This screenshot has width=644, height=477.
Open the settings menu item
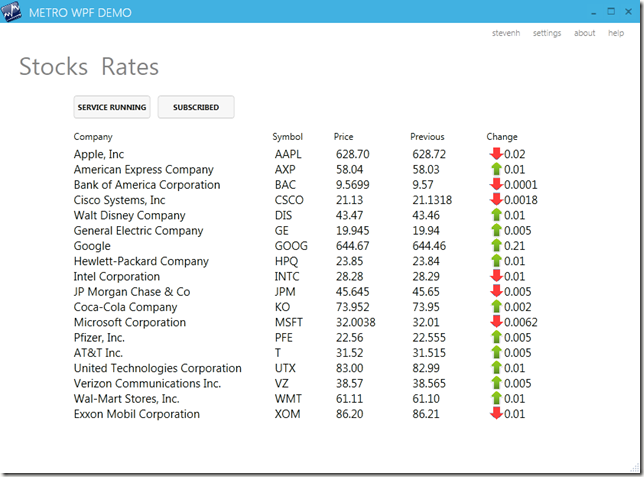547,33
